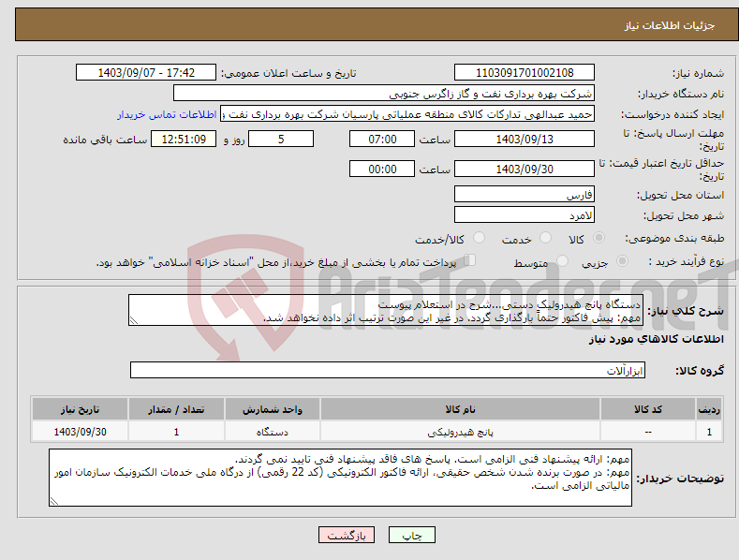Screen dimensions: 739x560
Task: Click the واحد شمارش column header
Action: click(273, 409)
